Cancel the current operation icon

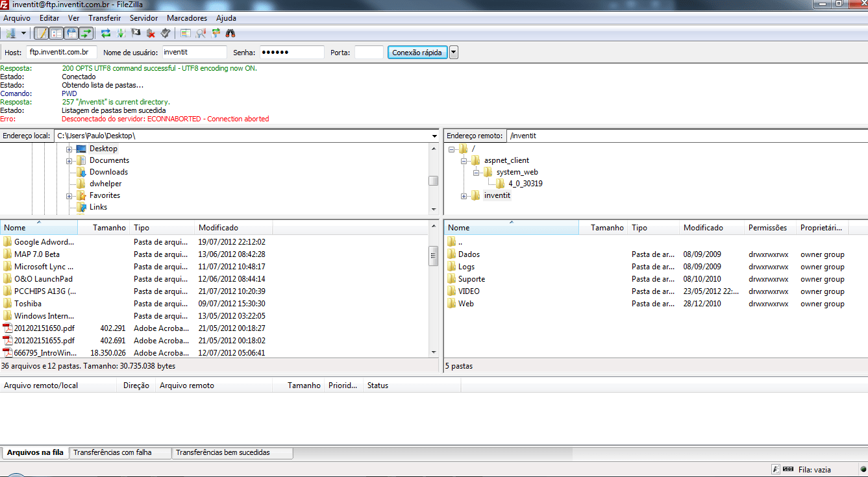coord(136,33)
